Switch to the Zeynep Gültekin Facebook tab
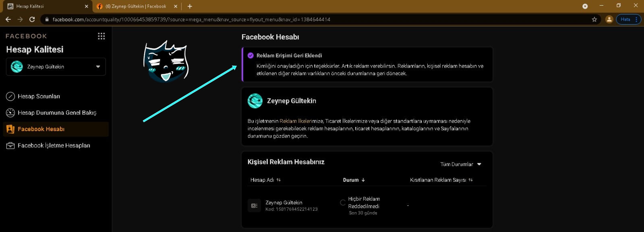 click(x=136, y=6)
